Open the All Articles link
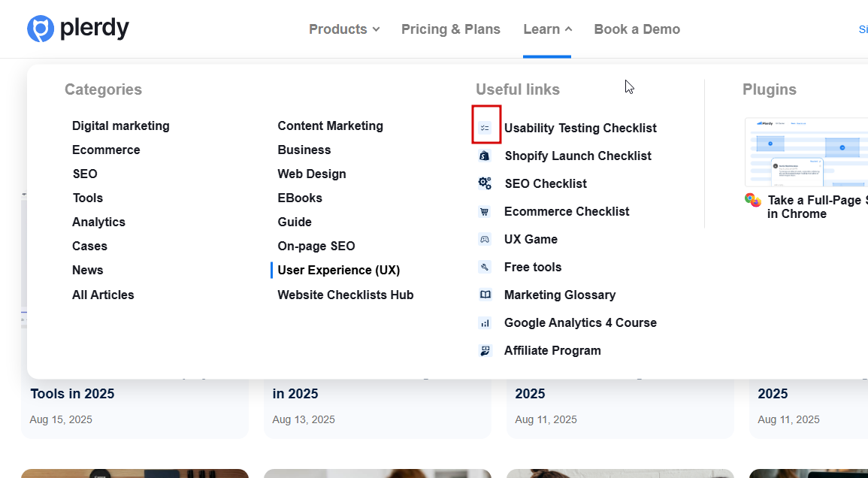868x478 pixels. (x=103, y=295)
